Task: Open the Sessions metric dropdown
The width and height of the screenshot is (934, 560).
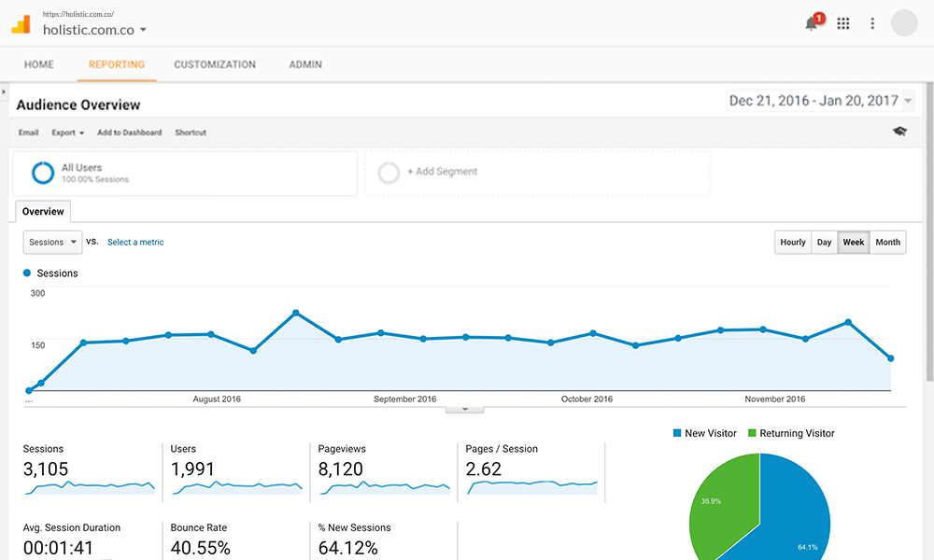Action: (x=52, y=243)
